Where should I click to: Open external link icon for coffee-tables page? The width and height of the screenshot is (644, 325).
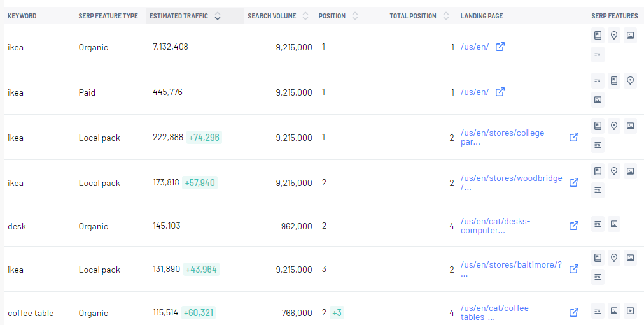pyautogui.click(x=574, y=313)
